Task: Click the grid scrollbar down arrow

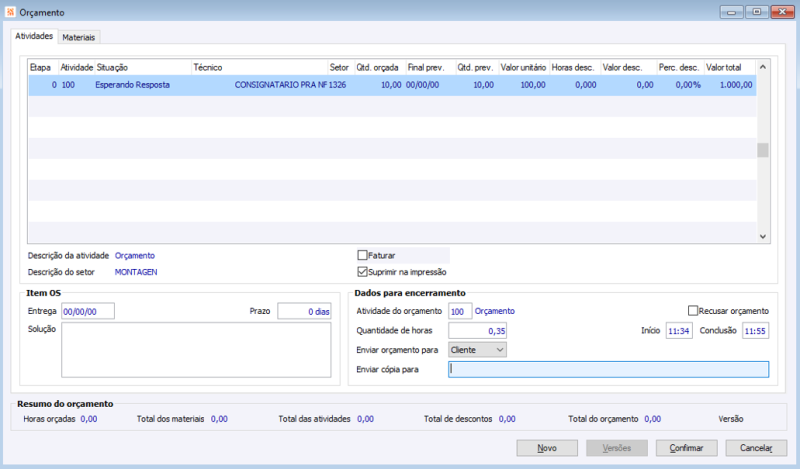Action: (x=763, y=236)
